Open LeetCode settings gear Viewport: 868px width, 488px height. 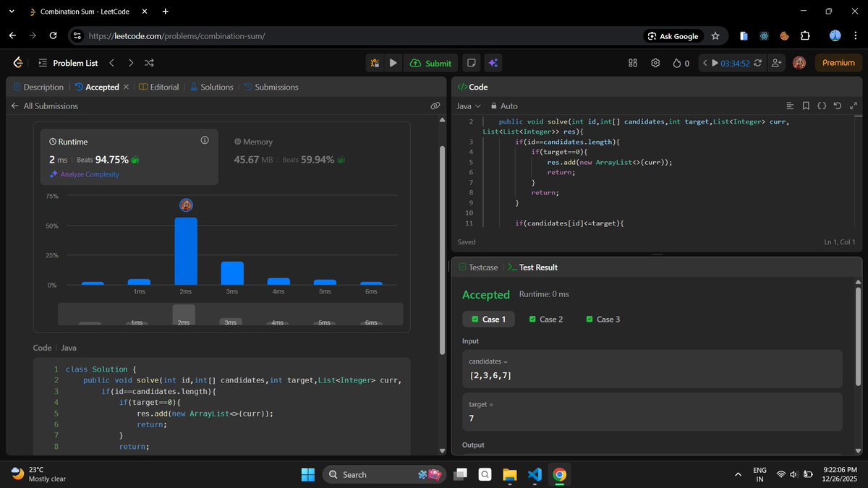[x=655, y=63]
